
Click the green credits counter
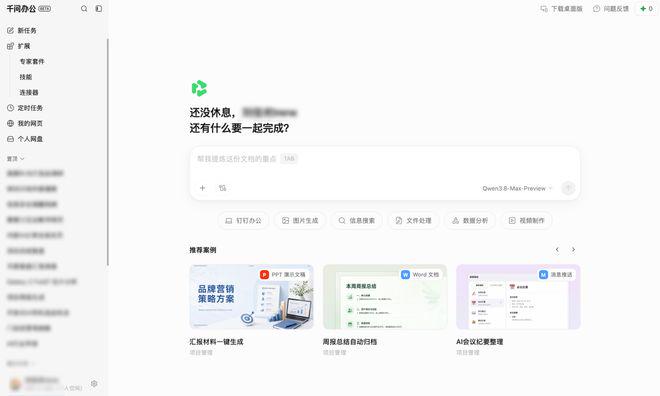647,8
